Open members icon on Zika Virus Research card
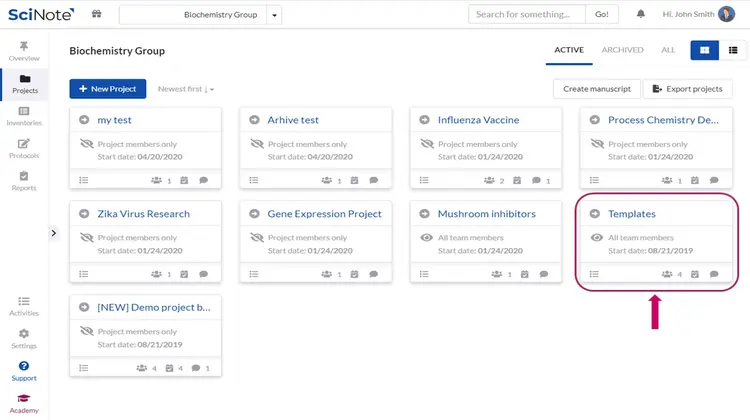Screen dimensions: 750x420 [156, 274]
